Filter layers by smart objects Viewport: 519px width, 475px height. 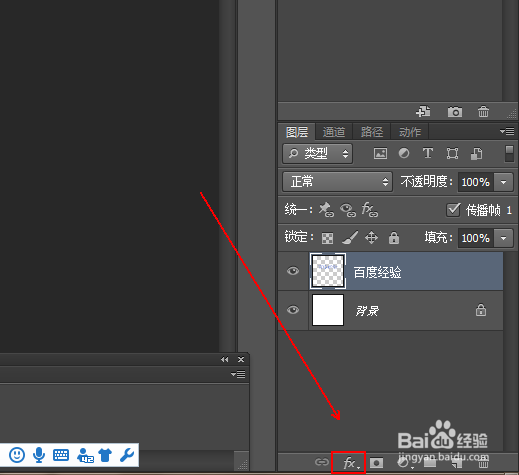click(476, 154)
